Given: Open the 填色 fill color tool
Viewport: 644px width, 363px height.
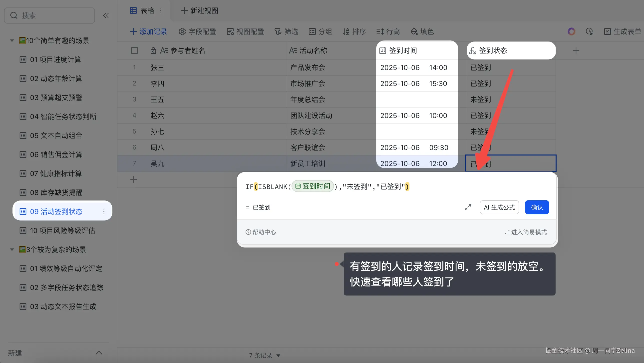Looking at the screenshot, I should pos(422,31).
